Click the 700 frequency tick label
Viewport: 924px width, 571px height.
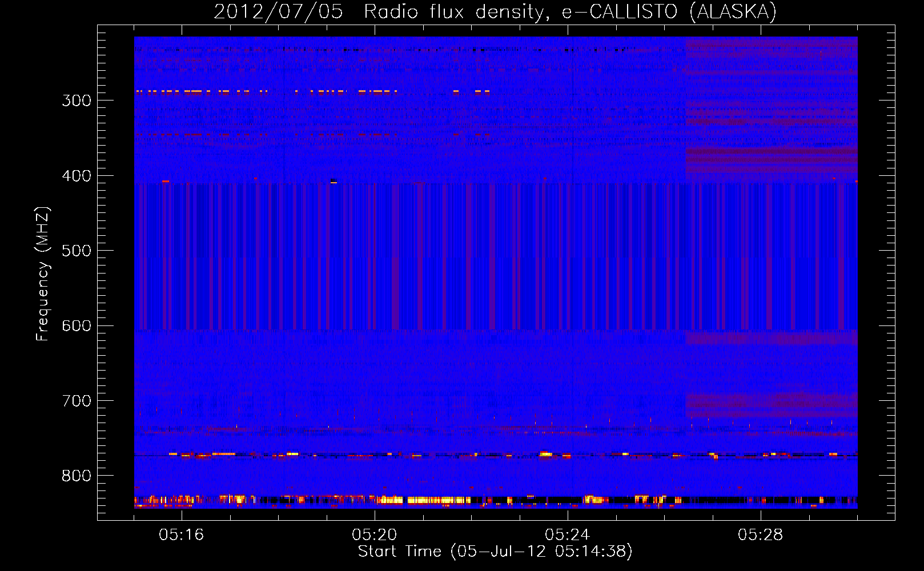click(x=77, y=401)
